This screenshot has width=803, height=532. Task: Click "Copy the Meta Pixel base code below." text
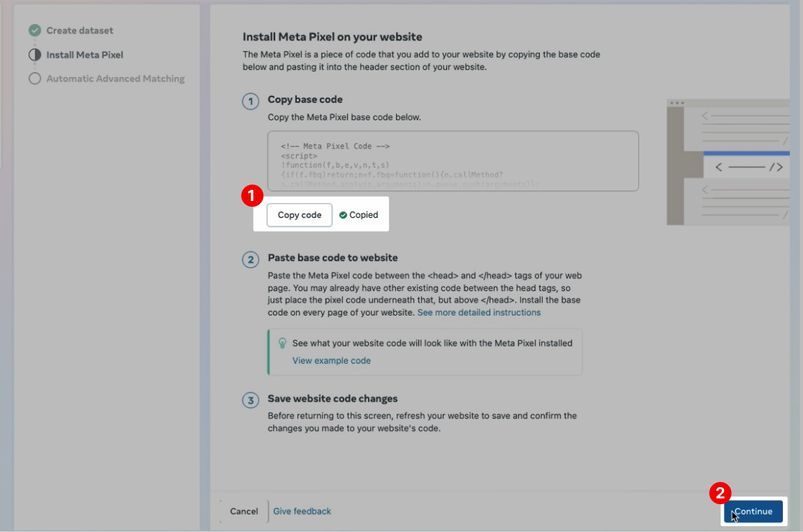(344, 117)
